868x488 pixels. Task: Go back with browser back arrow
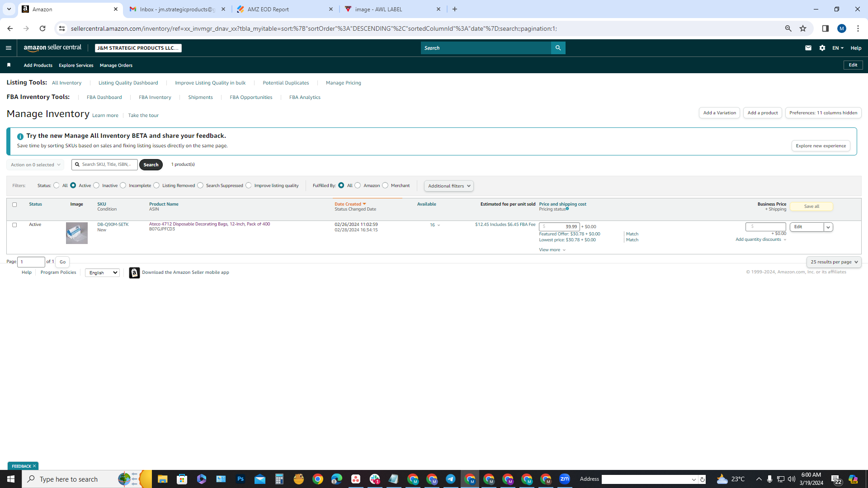[10, 28]
